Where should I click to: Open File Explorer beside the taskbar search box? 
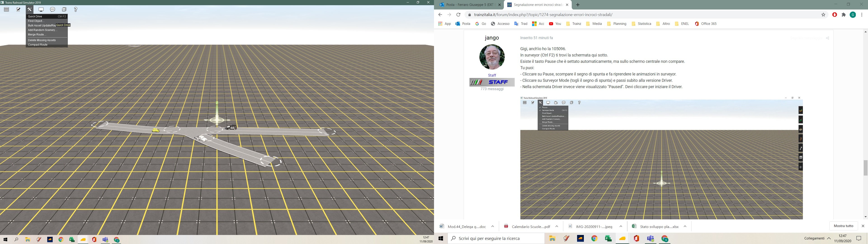click(x=552, y=238)
